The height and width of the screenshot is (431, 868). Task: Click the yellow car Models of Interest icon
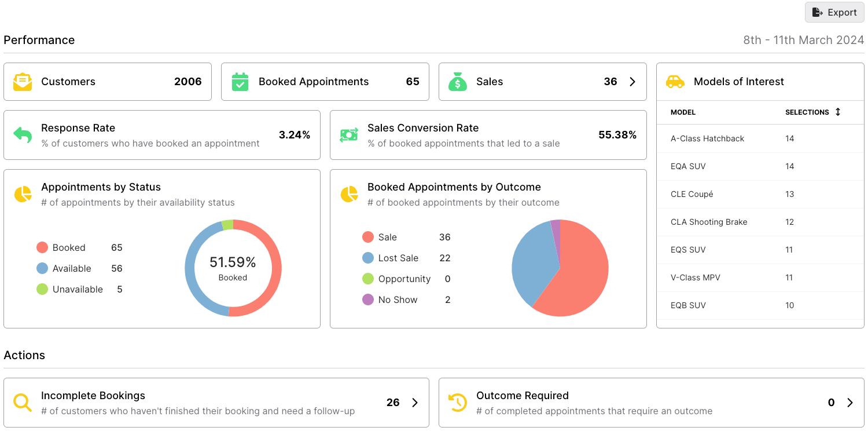click(675, 82)
